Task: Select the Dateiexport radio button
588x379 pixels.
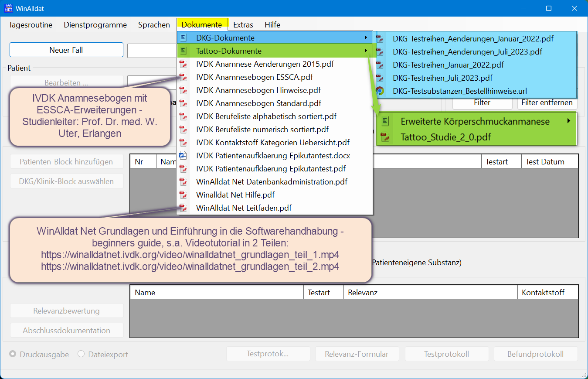Action: coord(81,354)
